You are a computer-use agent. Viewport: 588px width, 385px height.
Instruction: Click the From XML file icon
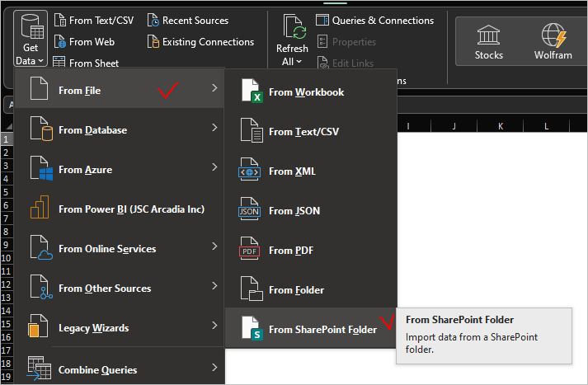pyautogui.click(x=250, y=171)
